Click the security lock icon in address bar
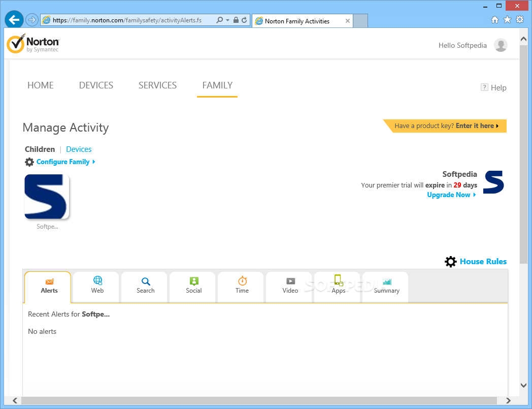Screen dimensions: 532x409 coord(236,20)
